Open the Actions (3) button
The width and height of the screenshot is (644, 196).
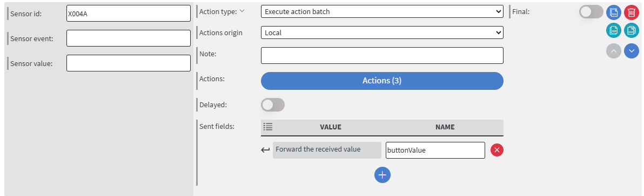click(x=382, y=81)
